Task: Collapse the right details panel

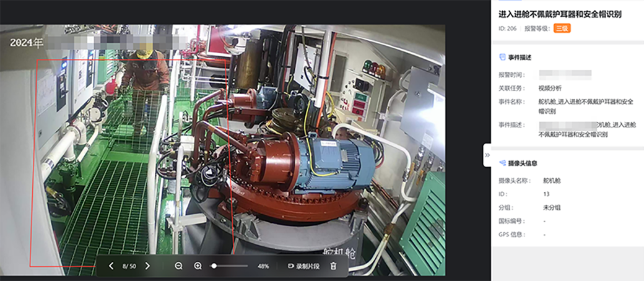Action: click(x=487, y=155)
